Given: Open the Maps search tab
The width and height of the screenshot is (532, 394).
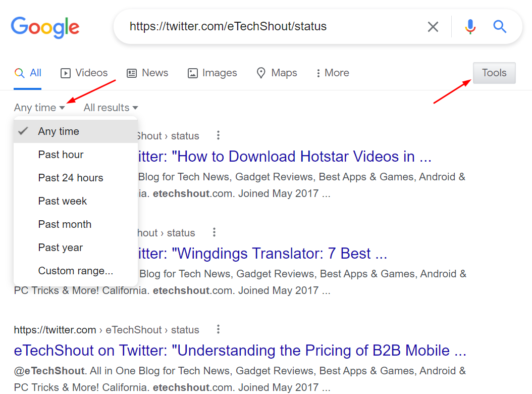Looking at the screenshot, I should pyautogui.click(x=277, y=73).
